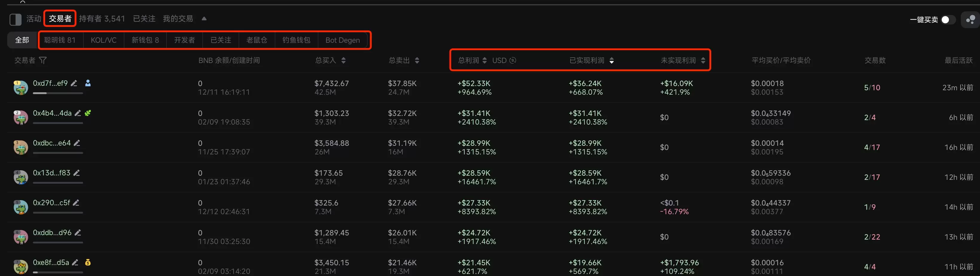980x276 pixels.
Task: Click the blue person icon next to 0xd7f...ef9
Action: tap(88, 83)
